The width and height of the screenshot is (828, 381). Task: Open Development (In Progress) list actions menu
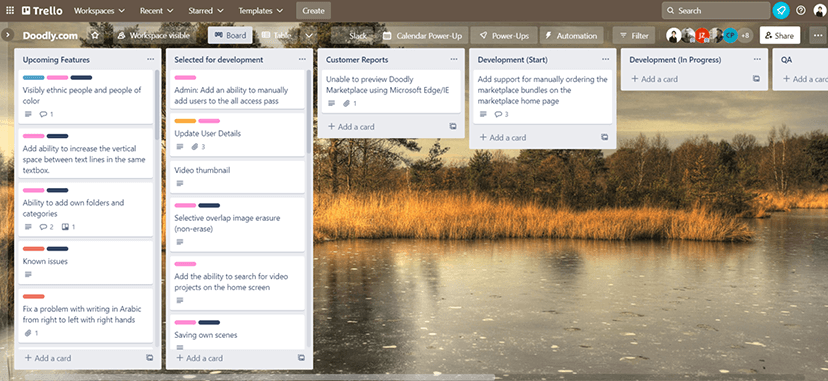click(x=757, y=60)
